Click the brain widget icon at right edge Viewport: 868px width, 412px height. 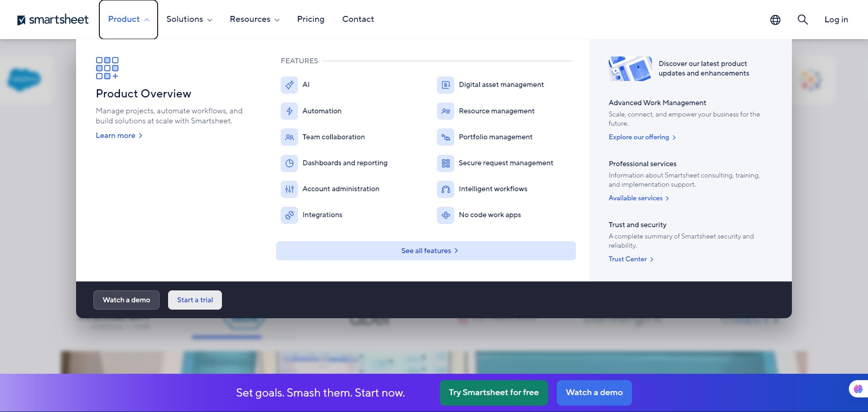pyautogui.click(x=858, y=389)
